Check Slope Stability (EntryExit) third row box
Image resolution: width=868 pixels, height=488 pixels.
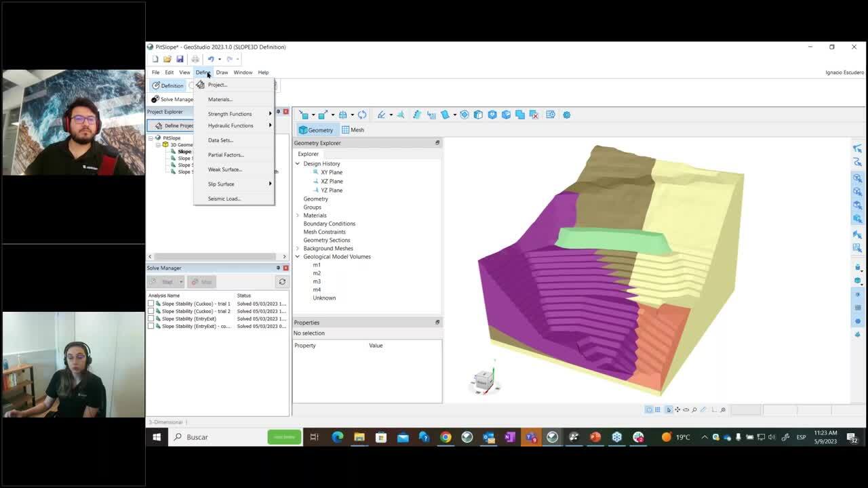tap(151, 319)
